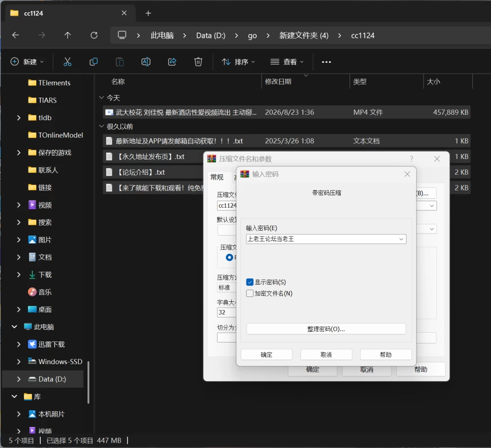491x448 pixels.
Task: Select 下载 in the sidebar
Action: 45,275
